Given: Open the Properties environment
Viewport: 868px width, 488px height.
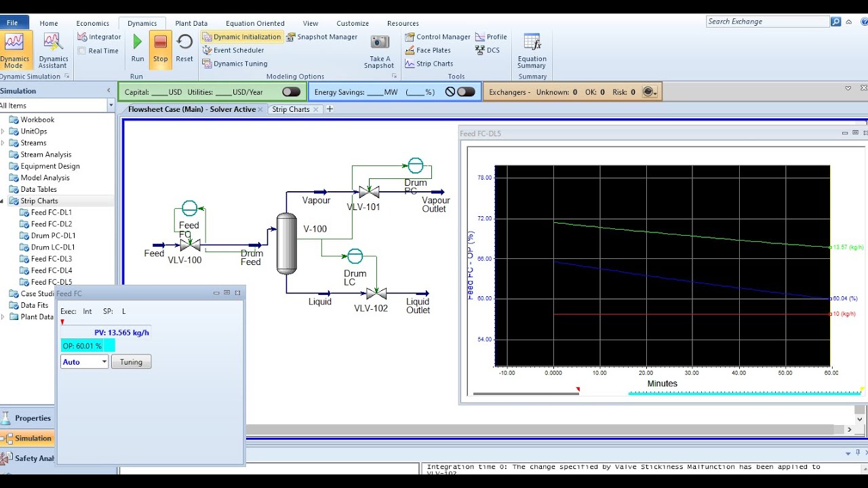Looking at the screenshot, I should click(27, 418).
